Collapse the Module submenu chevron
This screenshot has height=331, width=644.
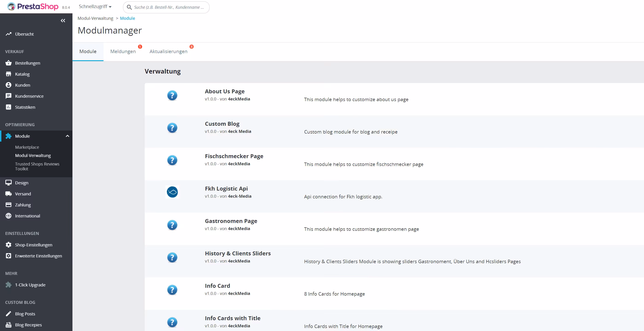click(67, 136)
